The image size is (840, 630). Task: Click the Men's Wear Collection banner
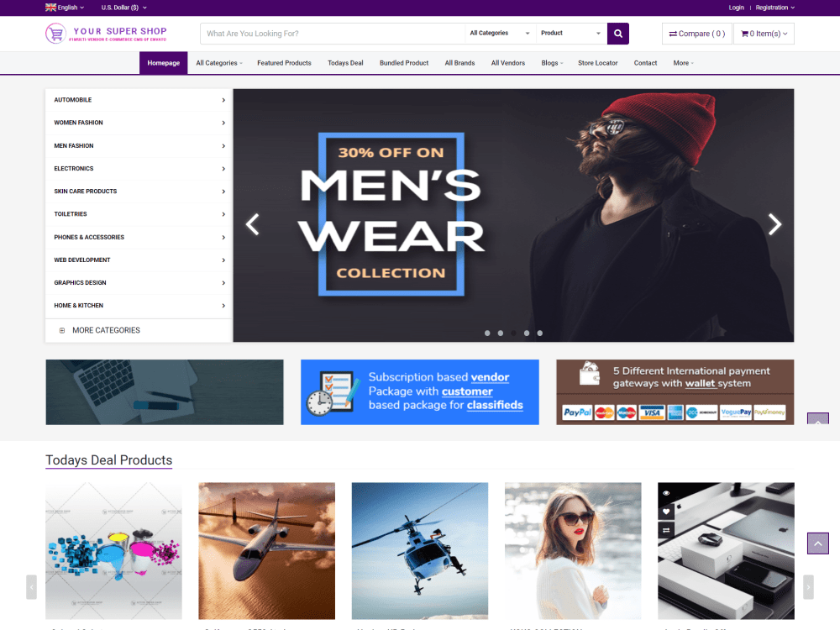pyautogui.click(x=513, y=215)
